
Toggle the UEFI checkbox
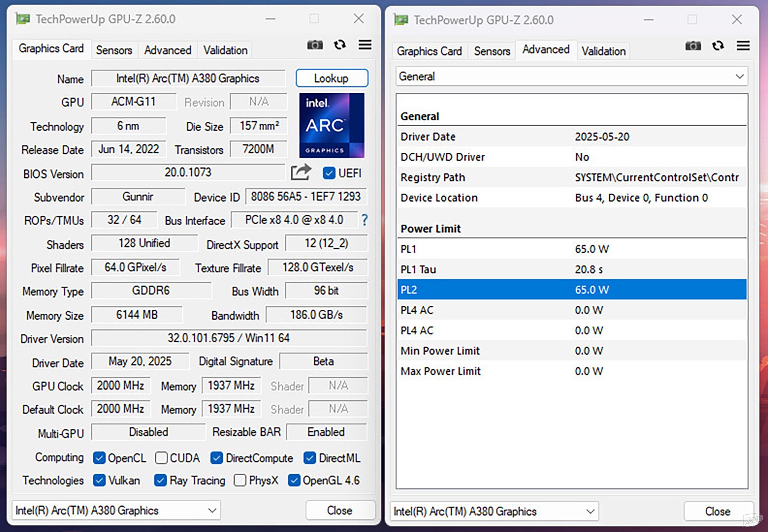[329, 173]
